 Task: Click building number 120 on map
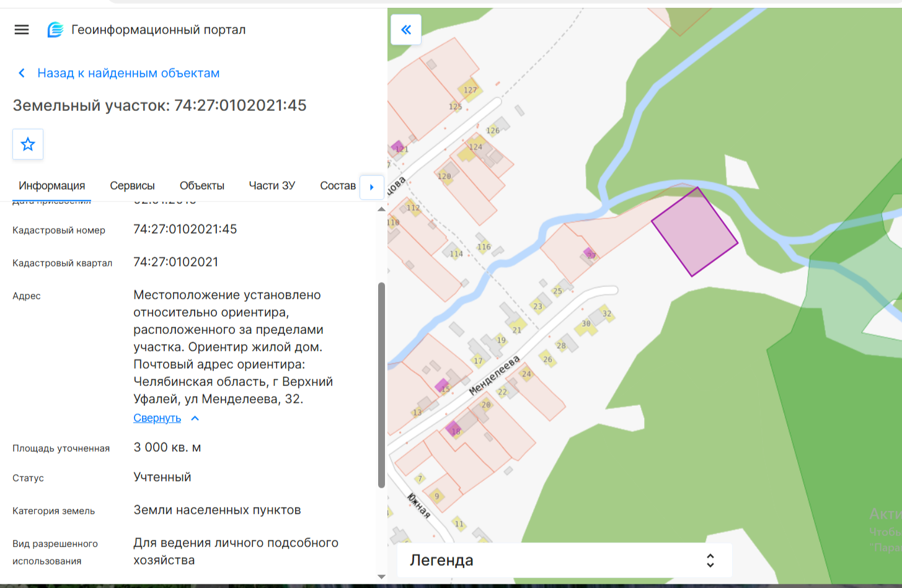tap(444, 176)
